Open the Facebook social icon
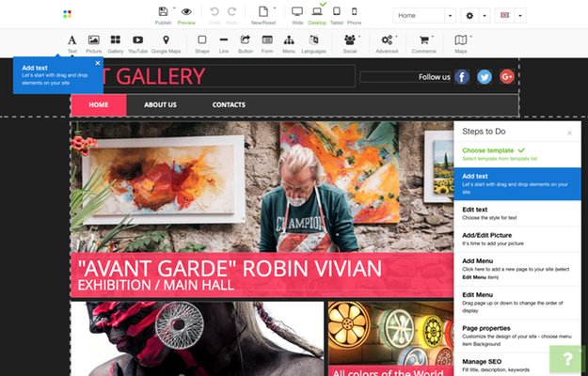The height and width of the screenshot is (376, 588). [x=462, y=77]
